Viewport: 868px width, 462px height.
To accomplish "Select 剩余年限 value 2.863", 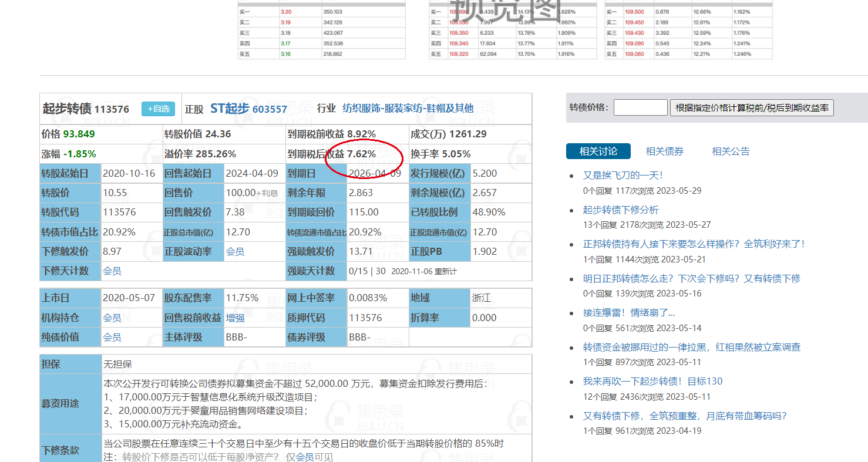I will click(x=361, y=193).
